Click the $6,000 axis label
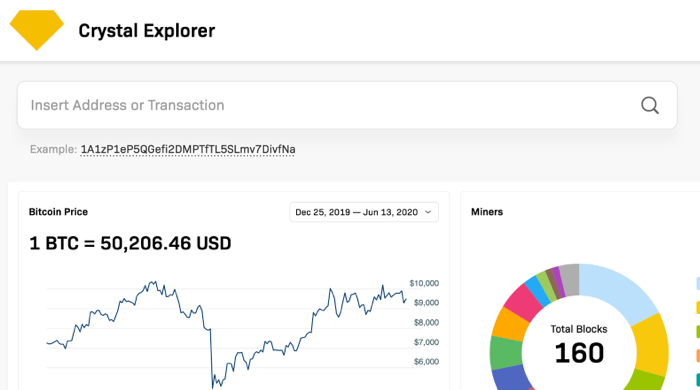 click(426, 362)
